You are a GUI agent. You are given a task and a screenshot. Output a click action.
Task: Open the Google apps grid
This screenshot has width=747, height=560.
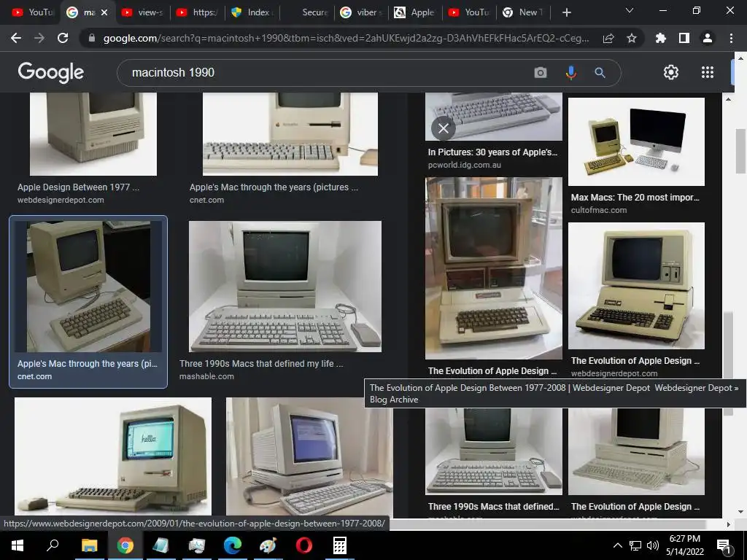[708, 72]
